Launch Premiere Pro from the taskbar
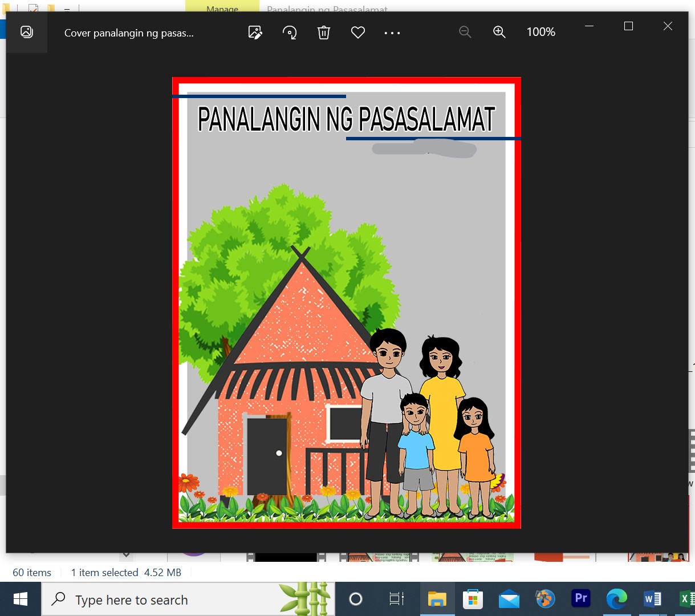Viewport: 695px width, 616px height. point(580,599)
